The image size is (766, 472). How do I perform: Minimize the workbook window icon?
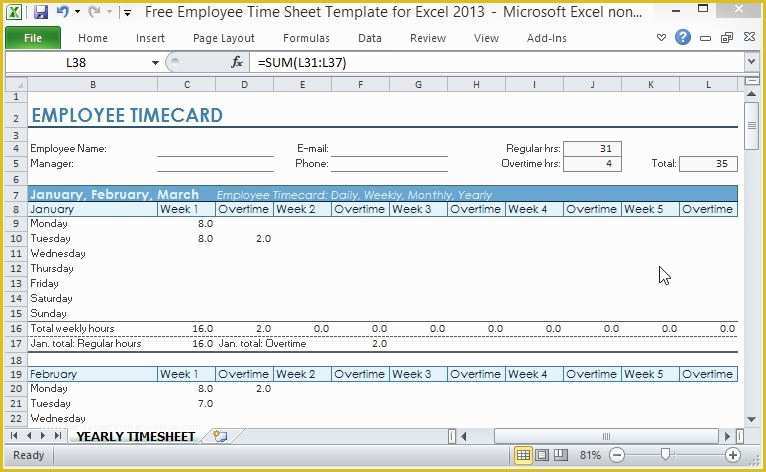point(705,38)
